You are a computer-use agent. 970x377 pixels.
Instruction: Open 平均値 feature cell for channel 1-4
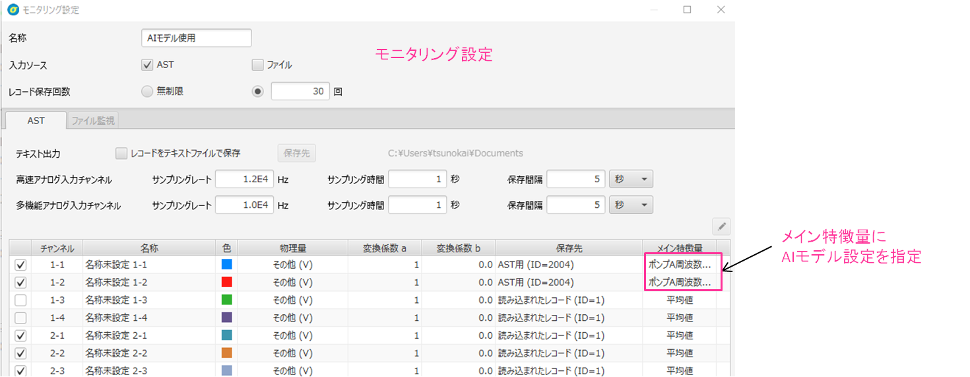pyautogui.click(x=679, y=318)
